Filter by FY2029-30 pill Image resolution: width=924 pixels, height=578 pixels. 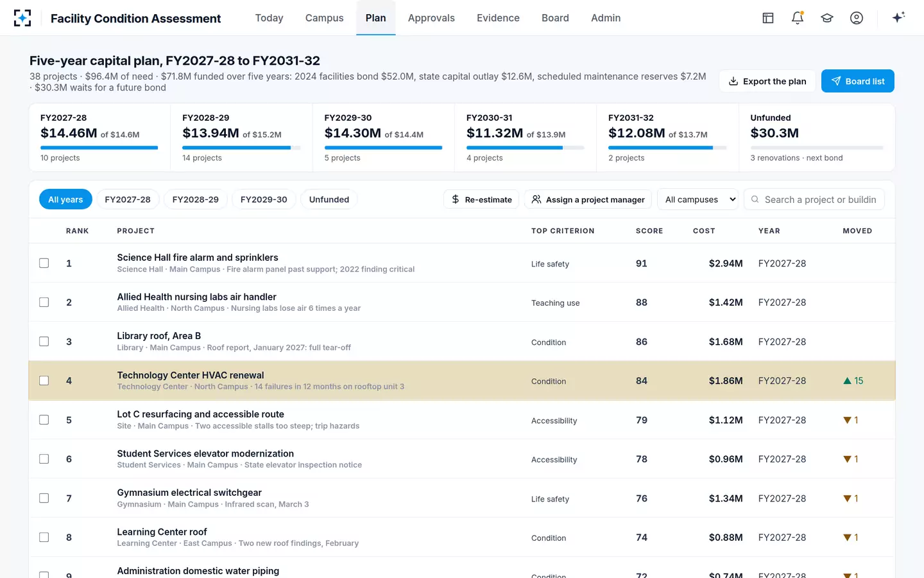coord(264,199)
